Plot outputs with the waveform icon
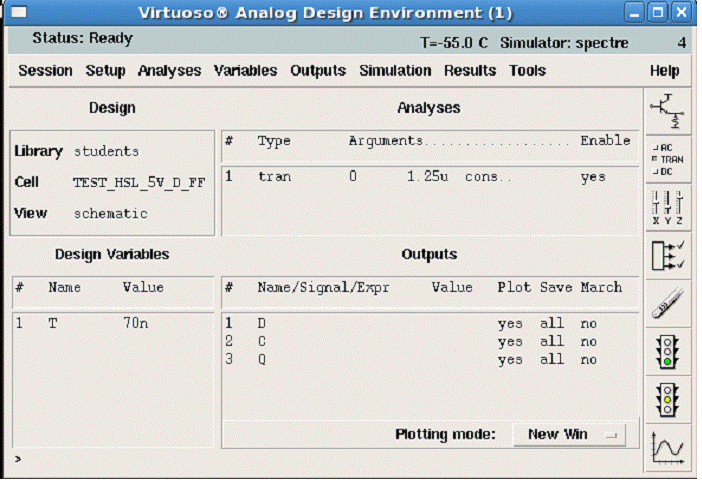Screen dimensions: 702x480 [668, 448]
